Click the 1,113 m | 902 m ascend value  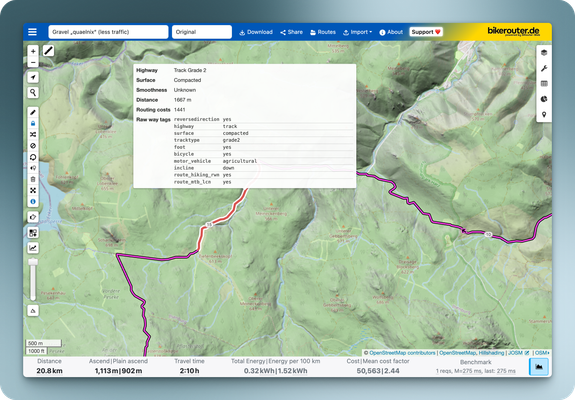pyautogui.click(x=118, y=371)
